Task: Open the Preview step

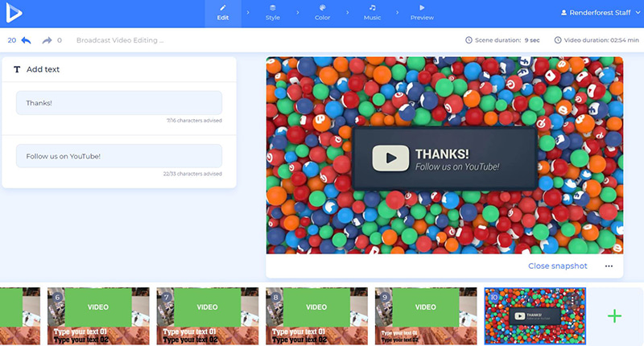Action: click(422, 13)
